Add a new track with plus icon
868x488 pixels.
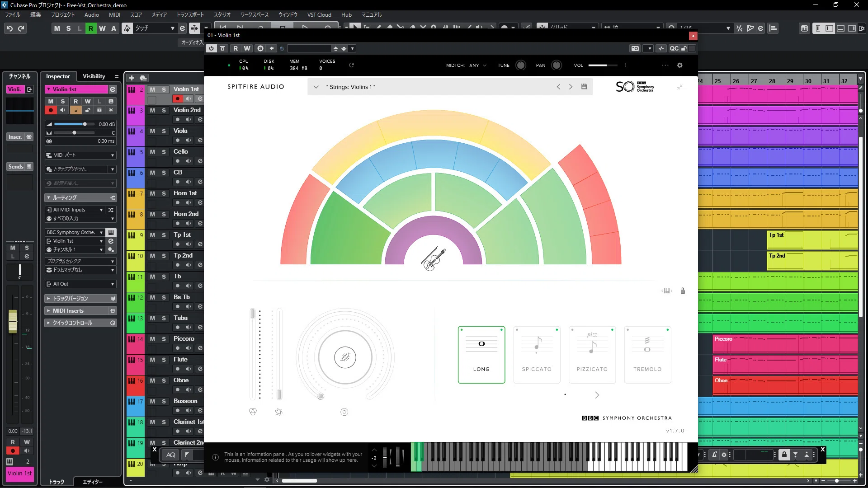tap(132, 78)
